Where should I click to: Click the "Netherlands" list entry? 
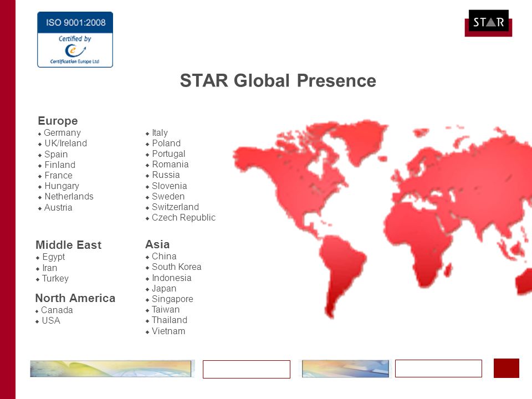[x=69, y=196]
